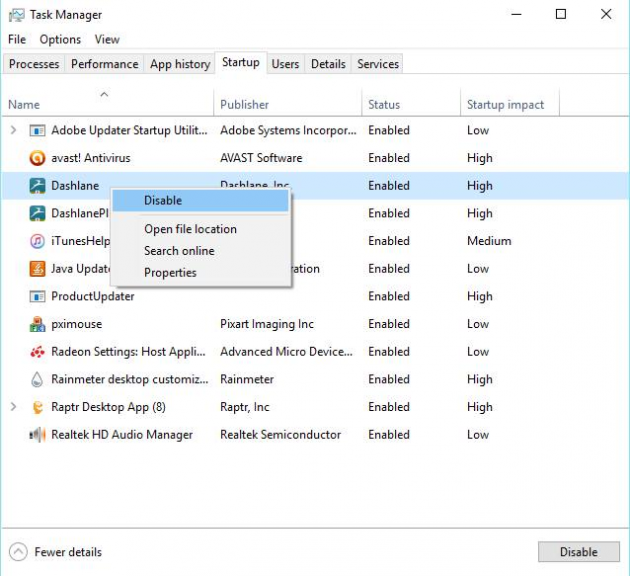Click the Dashlane row icon
This screenshot has width=630, height=576.
(37, 186)
